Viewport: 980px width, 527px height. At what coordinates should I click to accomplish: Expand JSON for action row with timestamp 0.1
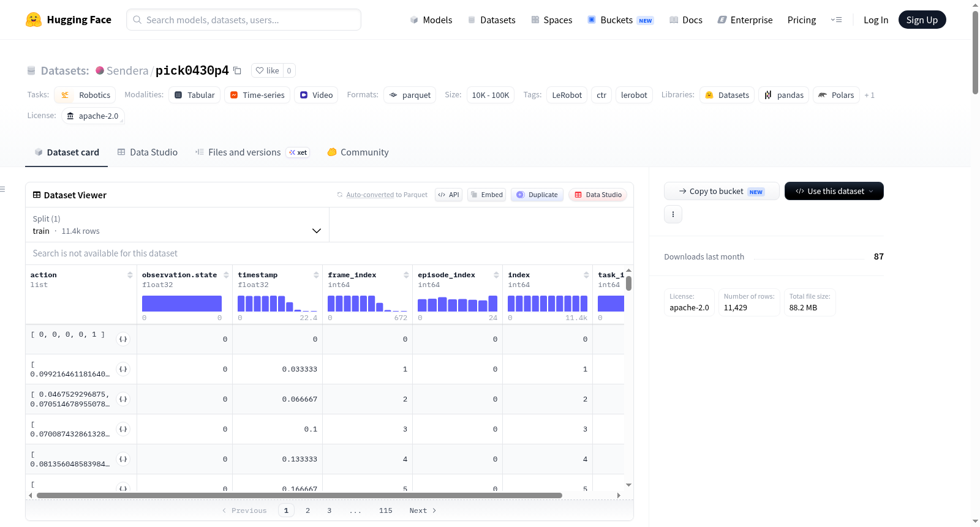[123, 429]
